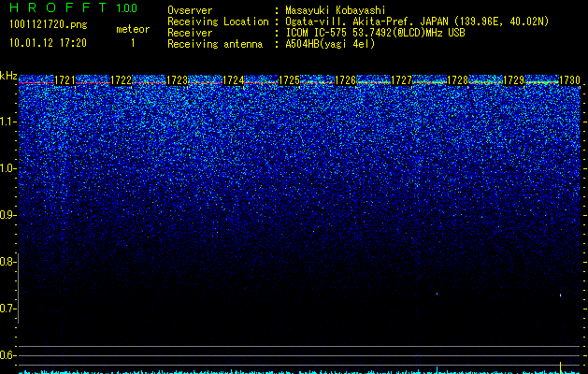Click the Ogata-vill. Akita-Pref. JAPAN location value
Viewport: 588px width, 374px height.
(x=417, y=22)
